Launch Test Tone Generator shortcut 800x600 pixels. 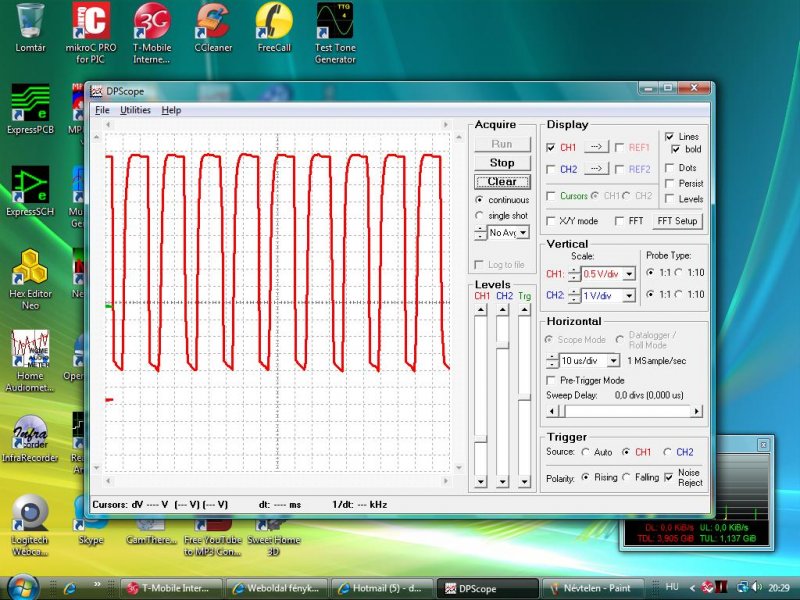tap(335, 33)
